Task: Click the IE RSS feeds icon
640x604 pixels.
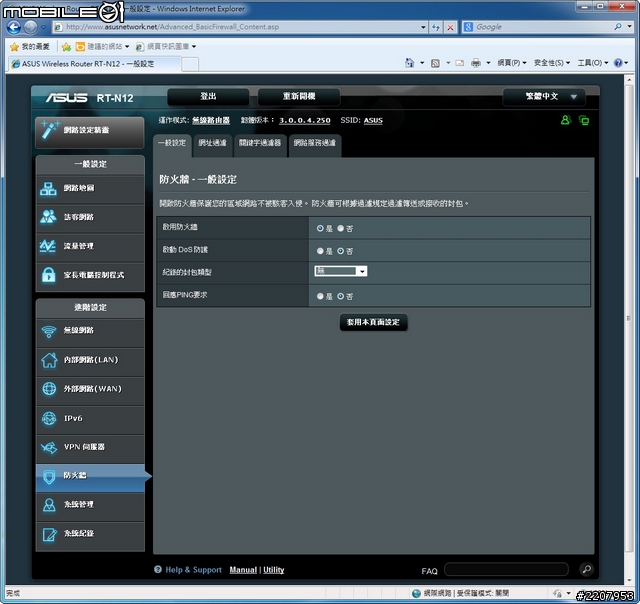Action: click(x=436, y=63)
